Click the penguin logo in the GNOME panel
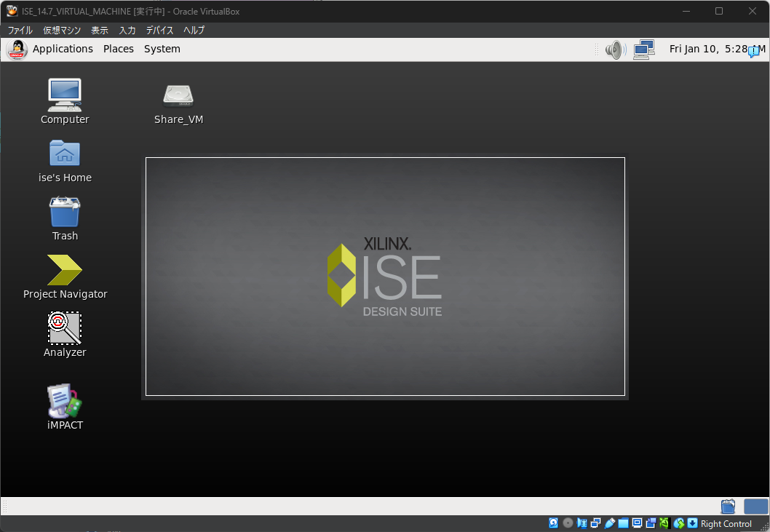The image size is (770, 532). coord(17,49)
